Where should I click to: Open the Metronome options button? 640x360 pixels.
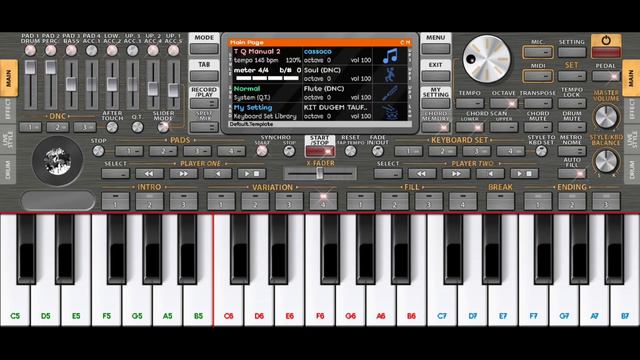(572, 151)
